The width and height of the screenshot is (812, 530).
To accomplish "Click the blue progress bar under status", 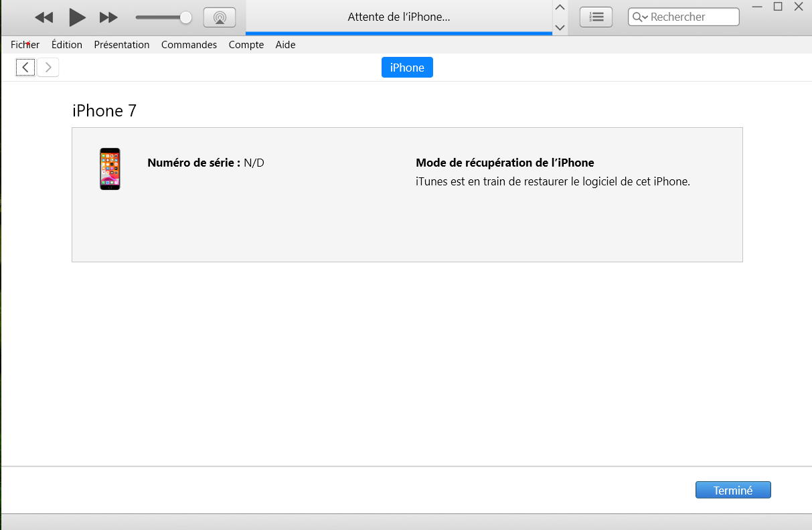I will pos(399,33).
